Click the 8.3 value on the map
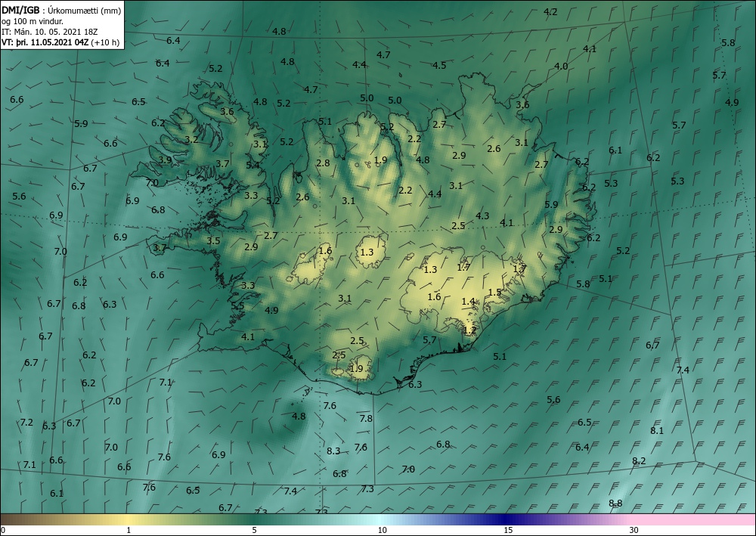 coord(333,451)
